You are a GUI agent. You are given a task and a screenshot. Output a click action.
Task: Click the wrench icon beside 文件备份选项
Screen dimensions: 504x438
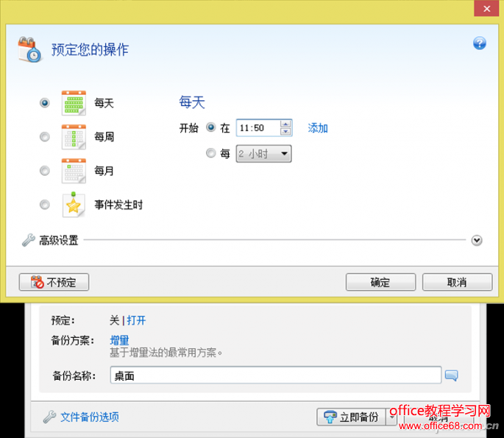(x=49, y=417)
